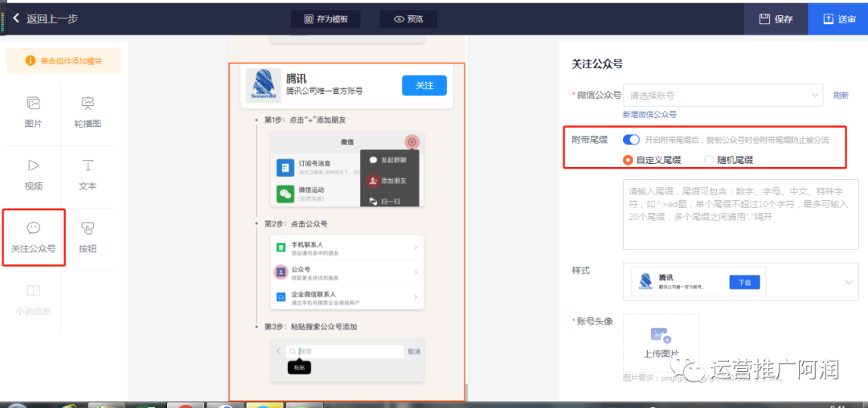The height and width of the screenshot is (408, 868).
Task: Click 企业微信联系人 row
Action: tap(346, 297)
